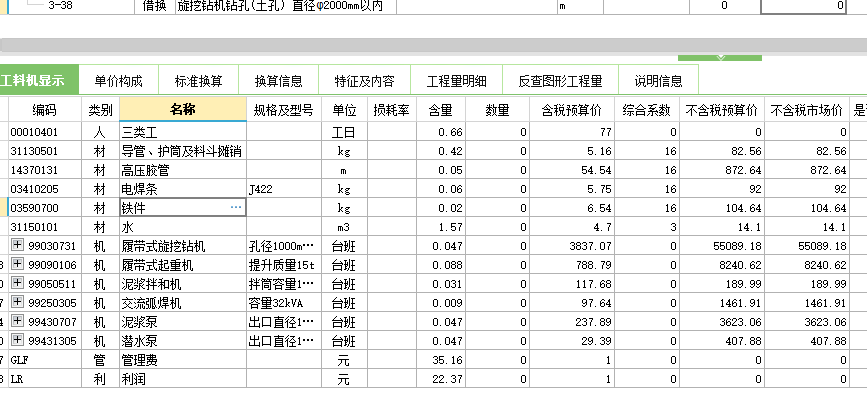The image size is (867, 393).
Task: Switch to the 说明信息 tab
Action: [658, 81]
